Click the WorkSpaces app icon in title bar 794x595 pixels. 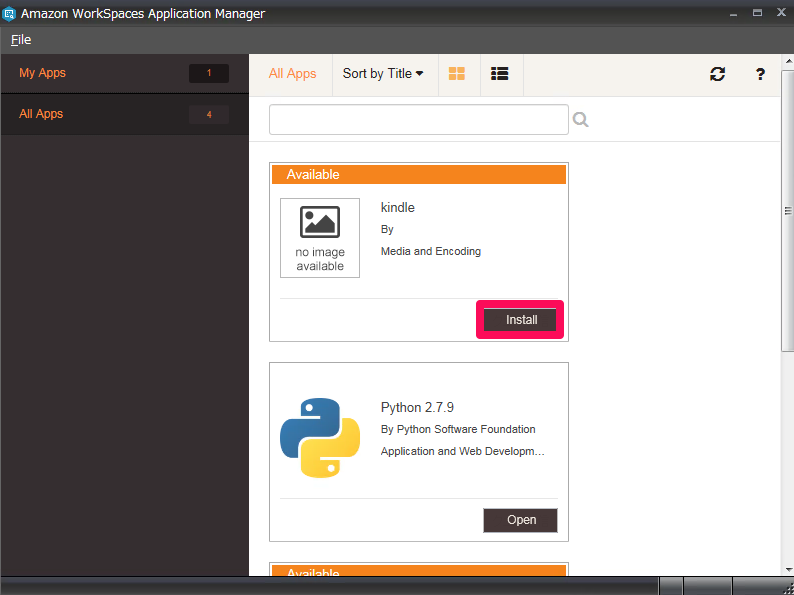9,14
